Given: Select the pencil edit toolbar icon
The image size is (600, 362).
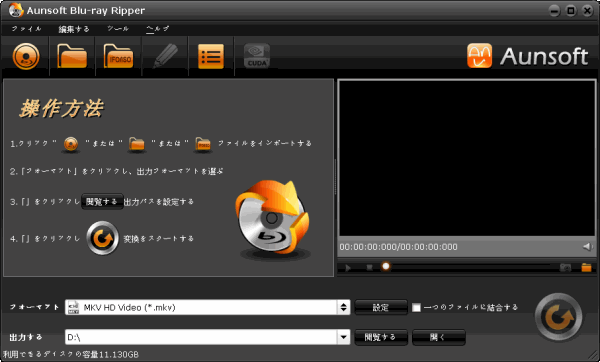Looking at the screenshot, I should (x=165, y=56).
